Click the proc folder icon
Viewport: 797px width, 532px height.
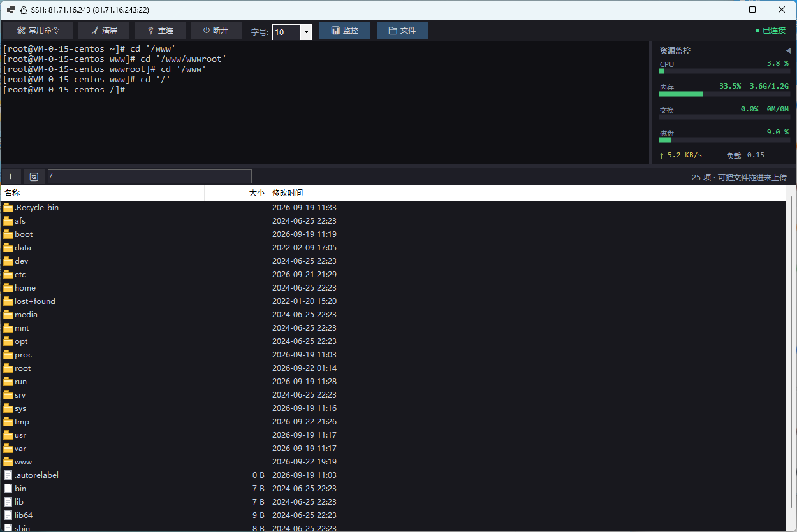tap(8, 355)
